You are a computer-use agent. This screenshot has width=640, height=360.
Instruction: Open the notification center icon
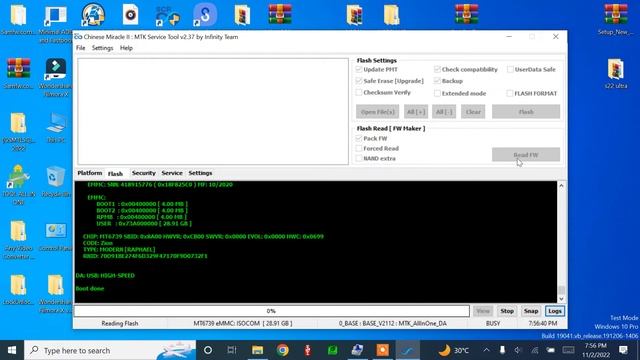coord(623,350)
